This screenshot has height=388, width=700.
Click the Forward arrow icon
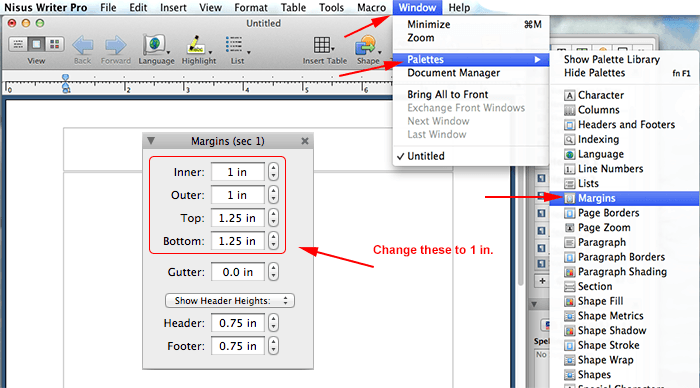[x=115, y=45]
